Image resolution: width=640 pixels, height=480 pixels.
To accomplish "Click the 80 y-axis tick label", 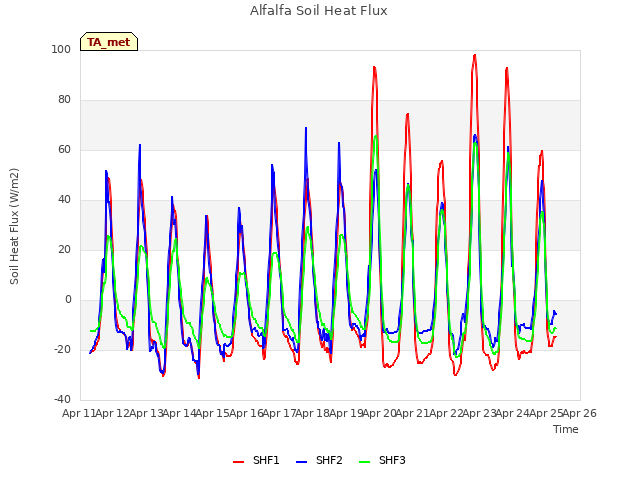I will click(64, 100).
